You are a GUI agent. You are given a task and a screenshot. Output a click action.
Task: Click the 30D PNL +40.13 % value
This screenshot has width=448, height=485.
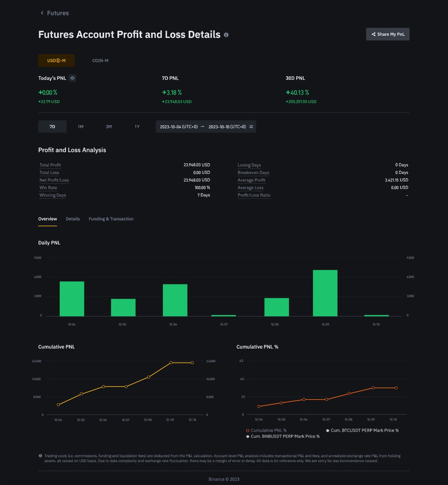tap(297, 93)
